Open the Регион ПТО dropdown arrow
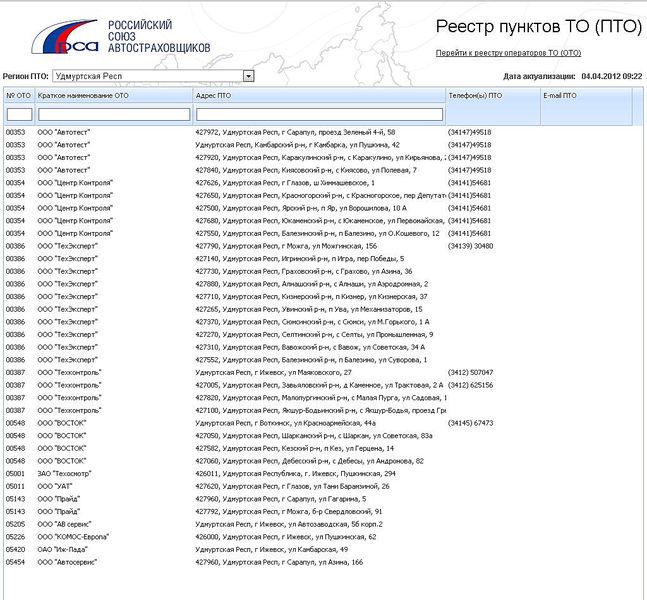The image size is (647, 600). [248, 76]
